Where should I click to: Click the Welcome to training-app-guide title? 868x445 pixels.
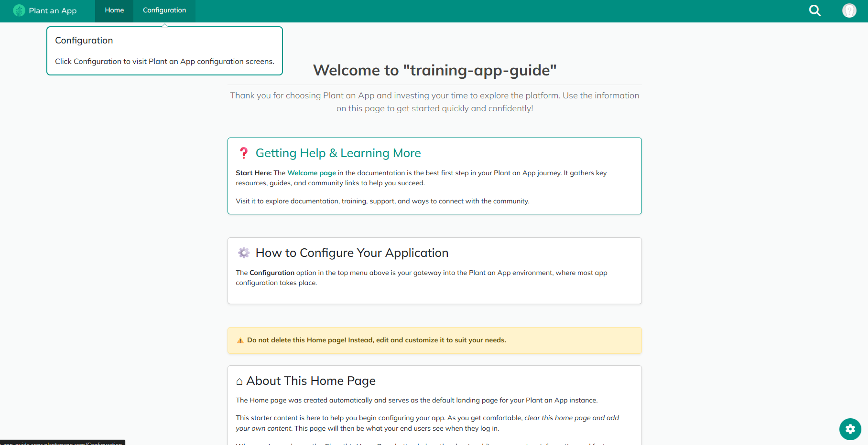[434, 70]
